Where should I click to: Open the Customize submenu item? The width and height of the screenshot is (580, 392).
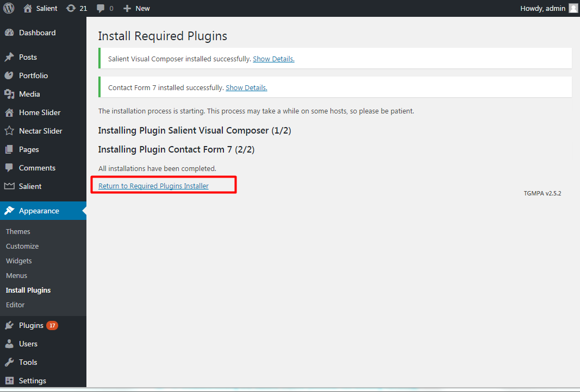22,246
